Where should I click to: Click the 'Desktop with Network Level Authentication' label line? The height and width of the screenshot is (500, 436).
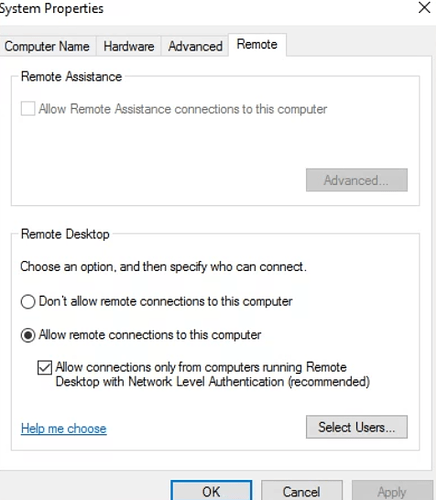[213, 382]
